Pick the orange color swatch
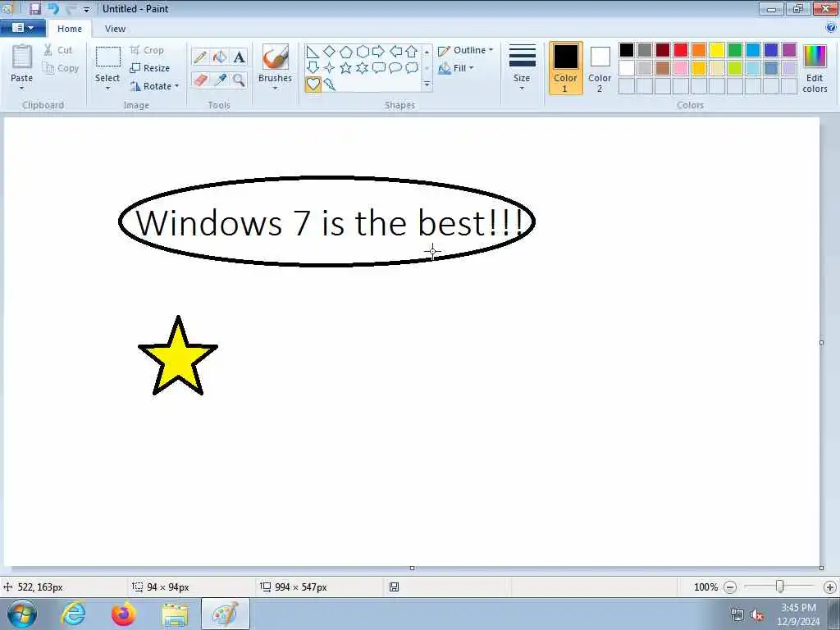 coord(699,50)
